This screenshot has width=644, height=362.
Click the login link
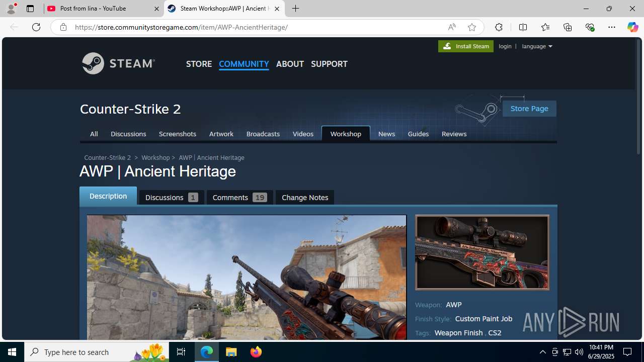tap(505, 46)
